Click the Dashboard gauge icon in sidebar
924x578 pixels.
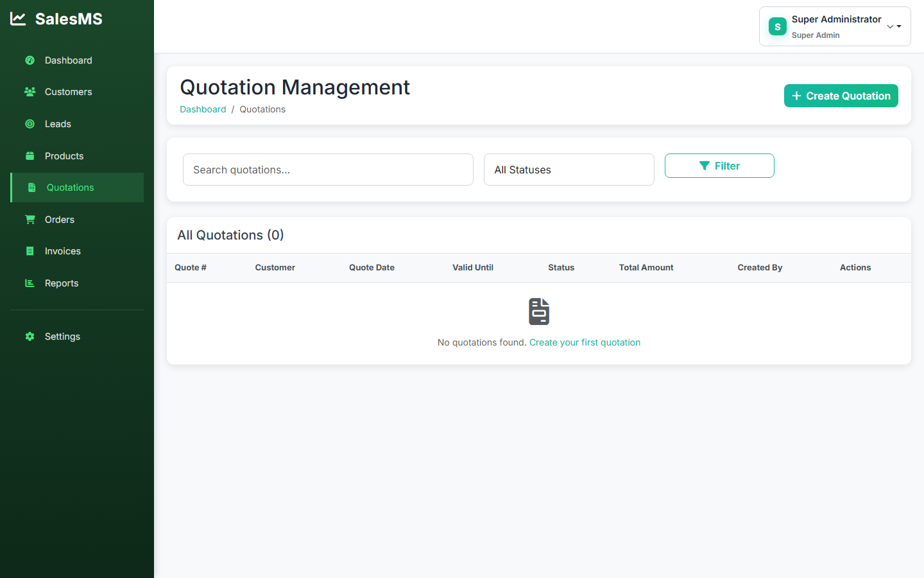click(x=30, y=60)
